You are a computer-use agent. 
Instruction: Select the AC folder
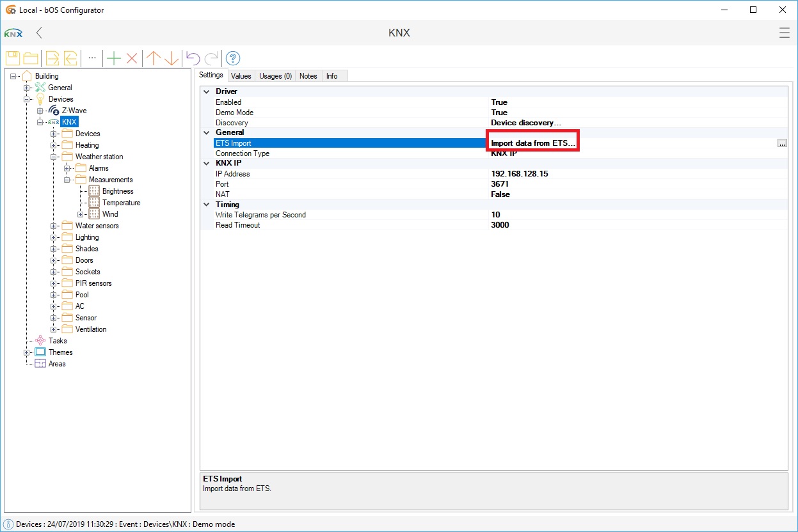click(x=80, y=306)
